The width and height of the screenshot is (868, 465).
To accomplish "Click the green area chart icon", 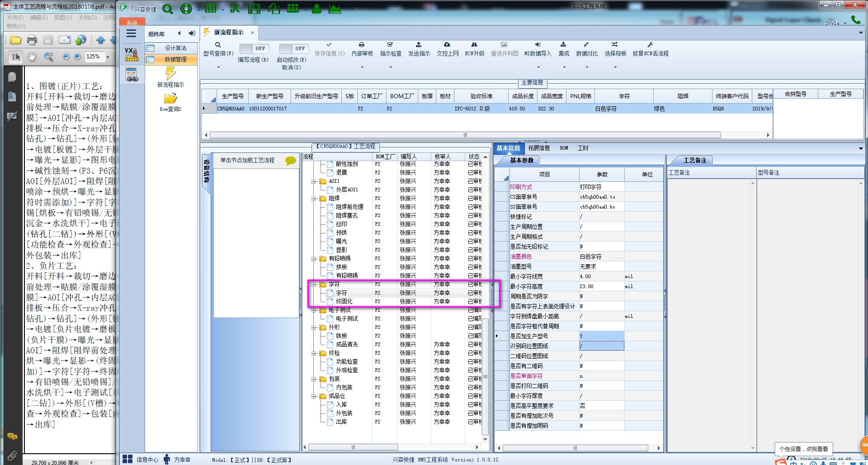I will coord(335,9).
